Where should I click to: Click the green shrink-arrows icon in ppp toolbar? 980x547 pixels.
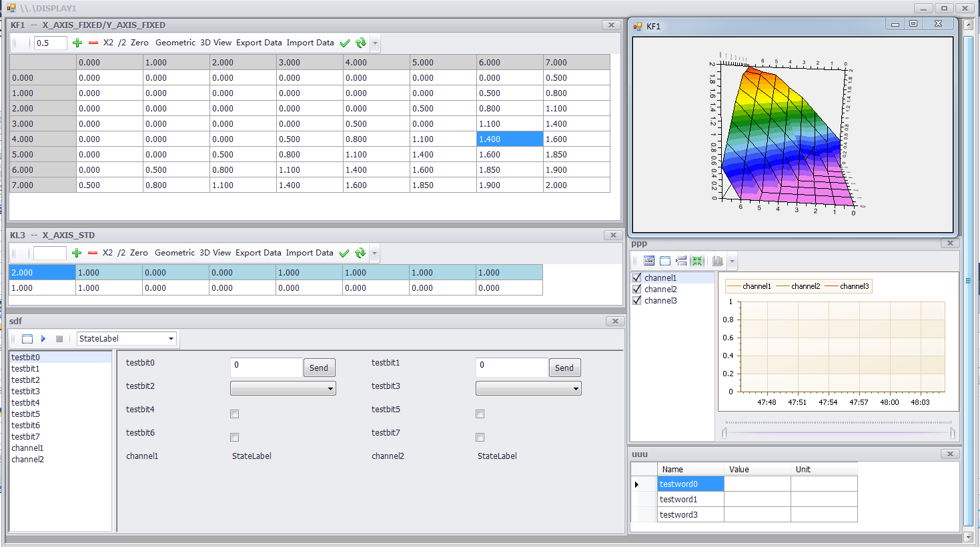(697, 261)
